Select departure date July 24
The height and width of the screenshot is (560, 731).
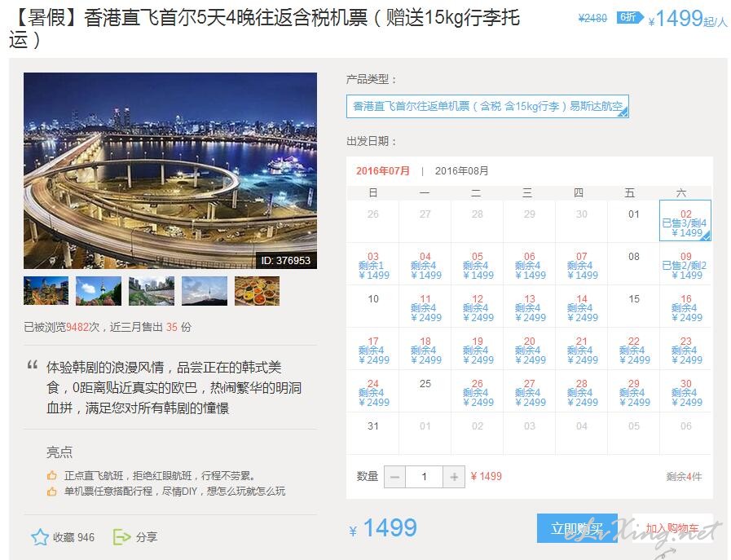pos(373,391)
